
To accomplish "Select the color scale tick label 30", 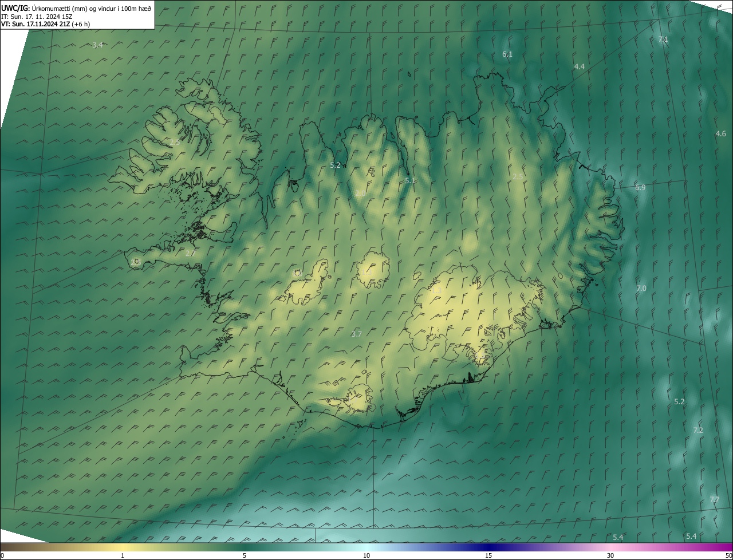I will [x=610, y=555].
